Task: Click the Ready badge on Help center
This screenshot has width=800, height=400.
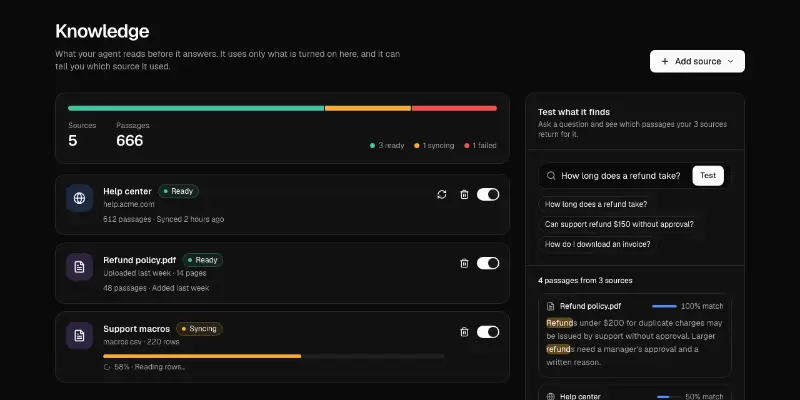Action: [179, 191]
